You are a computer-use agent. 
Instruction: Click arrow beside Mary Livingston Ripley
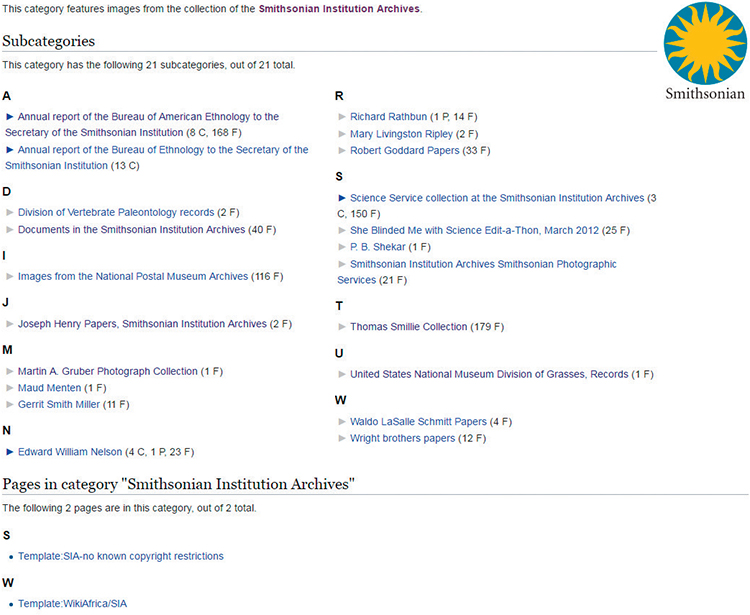coord(342,134)
